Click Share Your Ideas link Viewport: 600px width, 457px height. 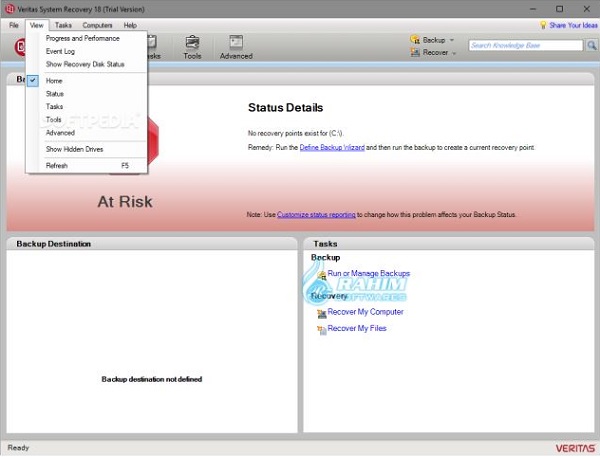(x=573, y=25)
